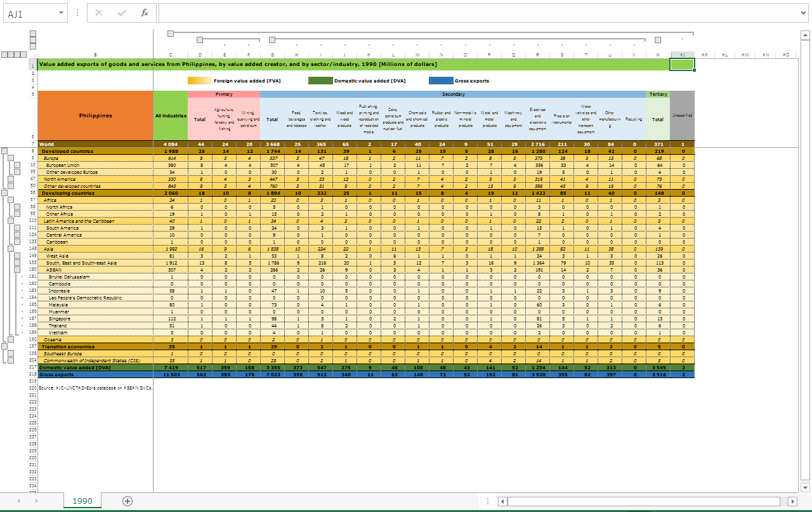The image size is (812, 512).
Task: Toggle the outline button for Transition economies row
Action: (x=4, y=346)
